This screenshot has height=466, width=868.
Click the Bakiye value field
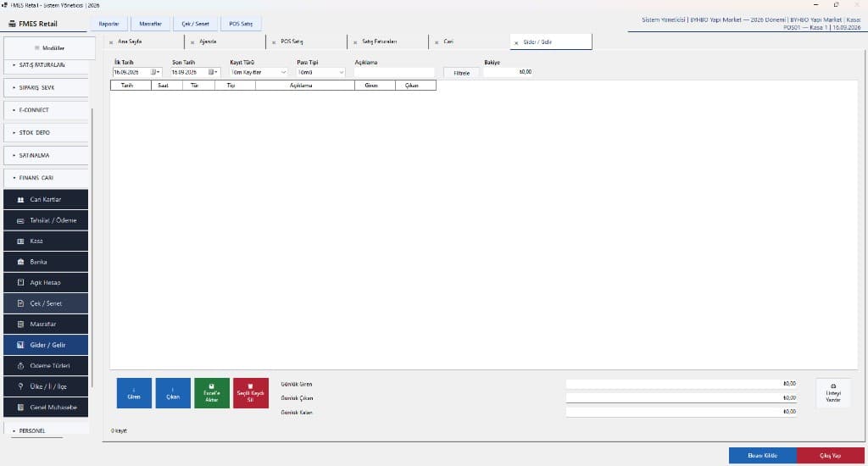(x=509, y=72)
